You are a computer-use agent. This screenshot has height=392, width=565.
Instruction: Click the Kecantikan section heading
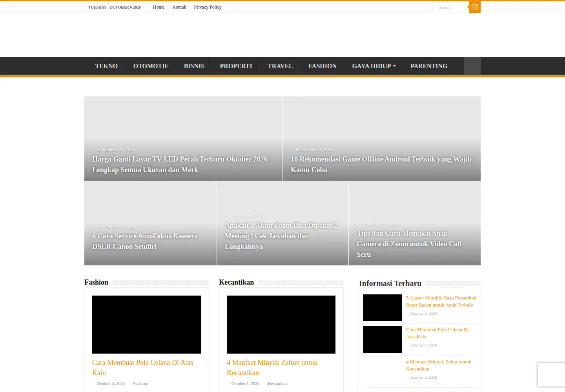click(x=236, y=282)
